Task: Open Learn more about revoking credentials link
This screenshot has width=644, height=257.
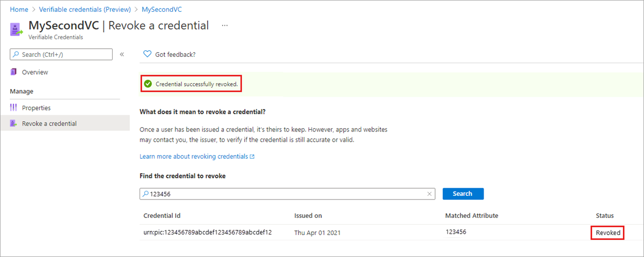Action: [197, 157]
